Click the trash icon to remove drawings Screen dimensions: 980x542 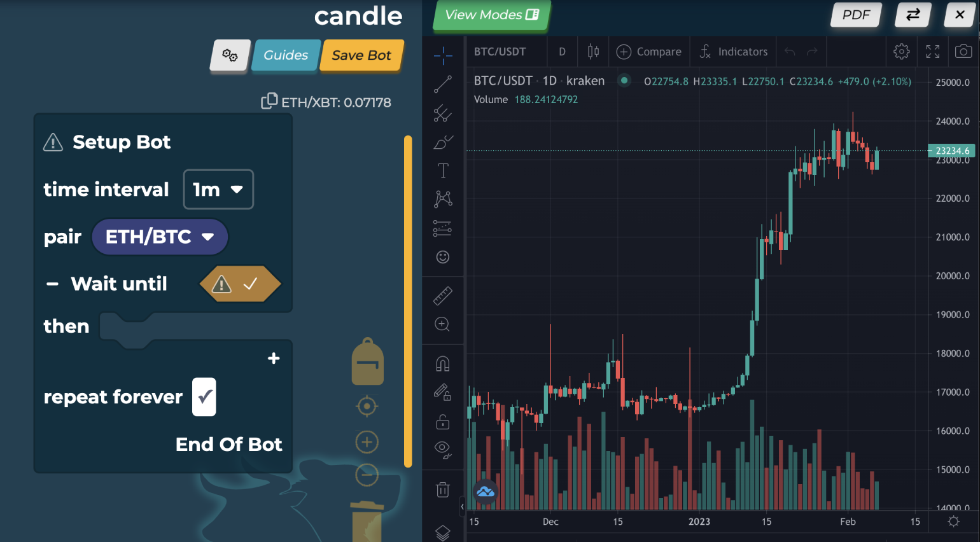coord(443,489)
